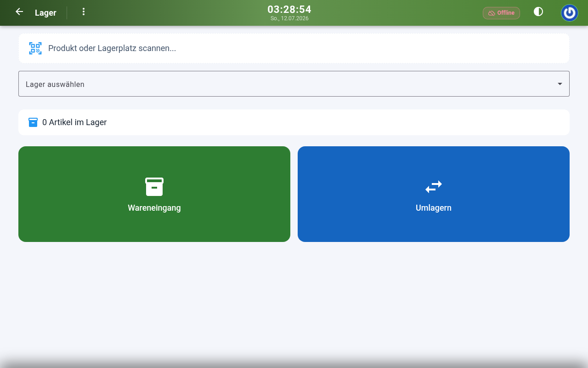Image resolution: width=588 pixels, height=368 pixels.
Task: Click the archive box icon beside article count
Action: click(x=33, y=122)
